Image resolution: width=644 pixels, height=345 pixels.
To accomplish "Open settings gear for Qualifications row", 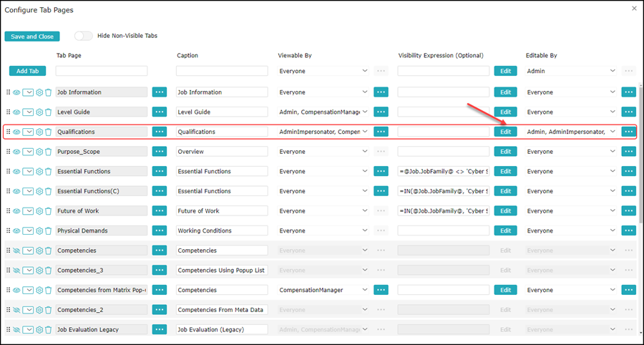I will (x=40, y=132).
